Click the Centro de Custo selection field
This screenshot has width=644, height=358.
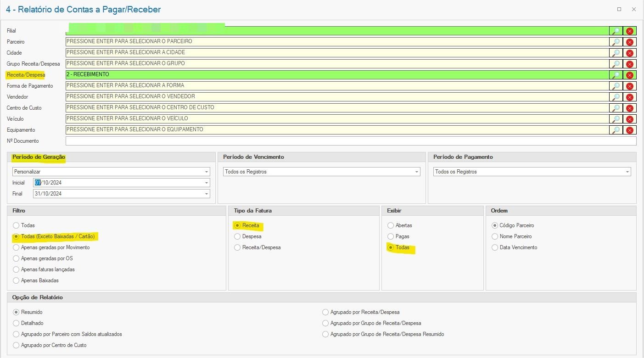[x=337, y=108]
